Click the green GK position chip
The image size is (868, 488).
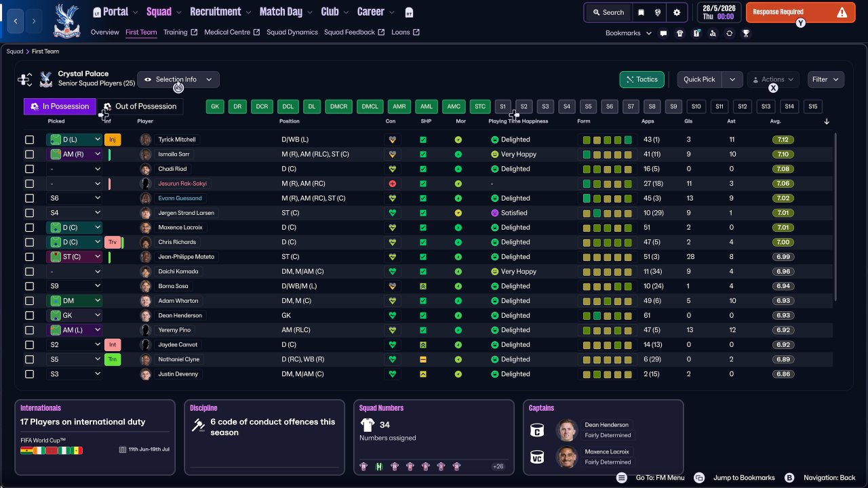tap(216, 106)
